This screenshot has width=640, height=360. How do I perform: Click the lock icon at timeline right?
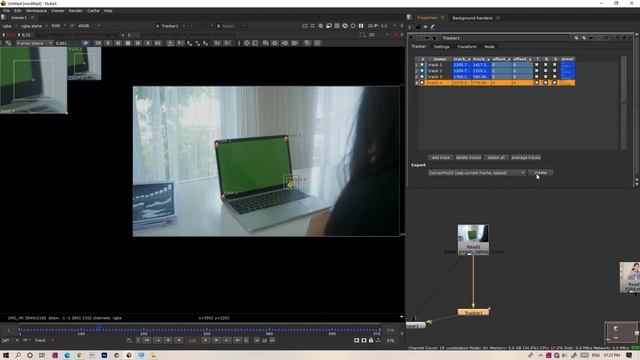point(371,340)
